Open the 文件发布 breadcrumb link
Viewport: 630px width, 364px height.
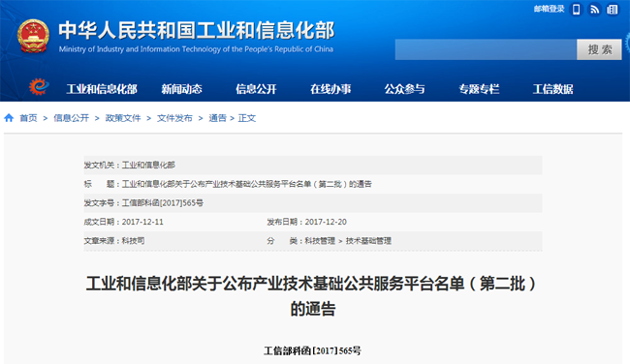point(174,118)
